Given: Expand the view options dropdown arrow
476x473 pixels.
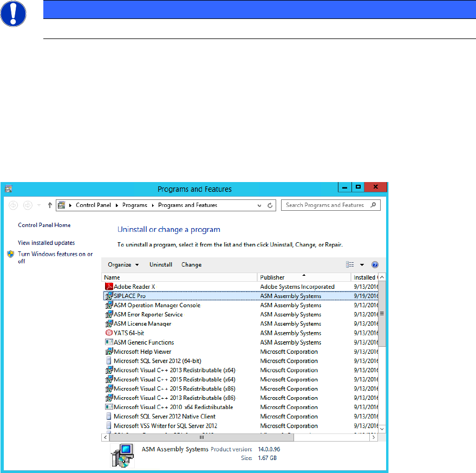Looking at the screenshot, I should pos(362,264).
